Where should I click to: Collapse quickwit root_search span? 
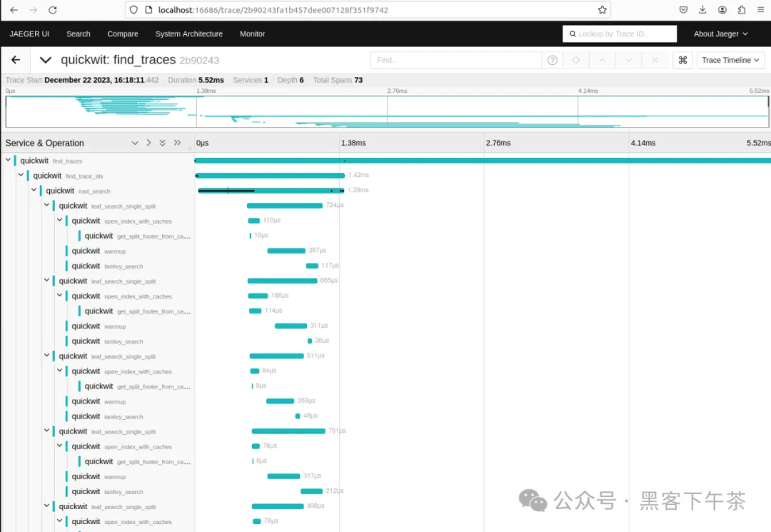click(34, 190)
